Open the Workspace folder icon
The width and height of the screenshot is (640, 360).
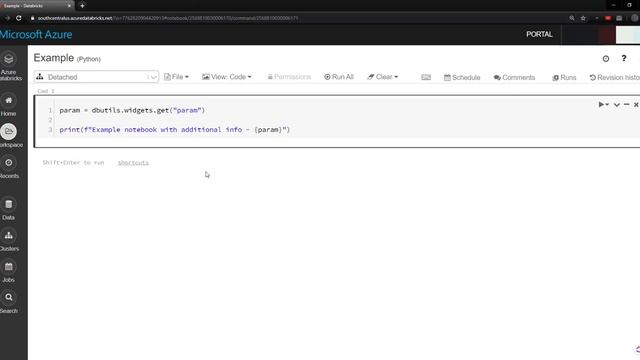9,131
